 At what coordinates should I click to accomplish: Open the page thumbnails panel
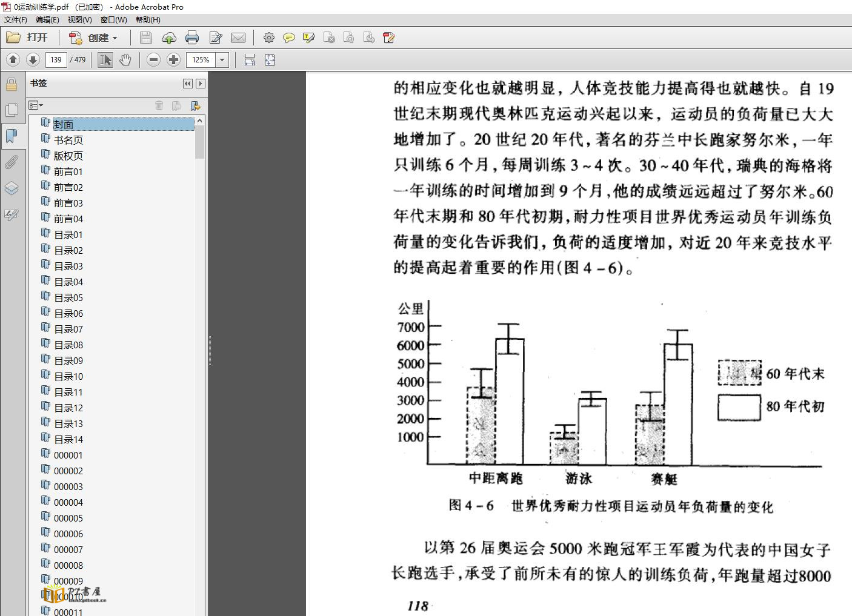(x=11, y=110)
